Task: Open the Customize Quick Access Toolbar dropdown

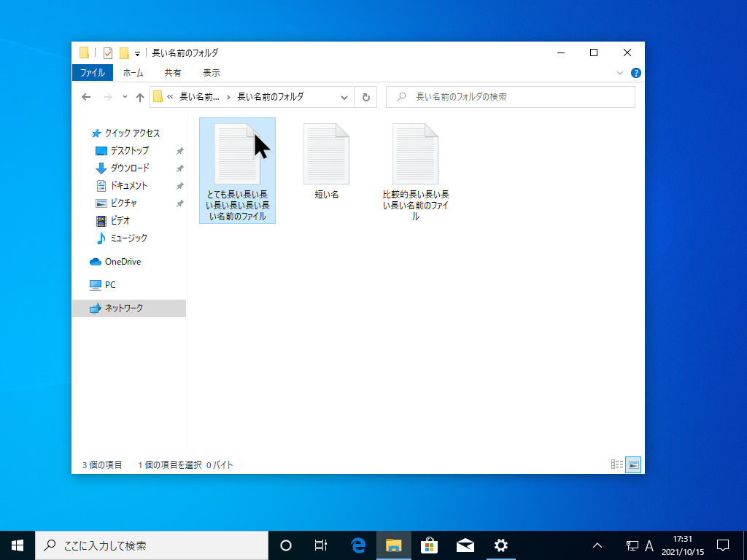Action: click(x=137, y=53)
